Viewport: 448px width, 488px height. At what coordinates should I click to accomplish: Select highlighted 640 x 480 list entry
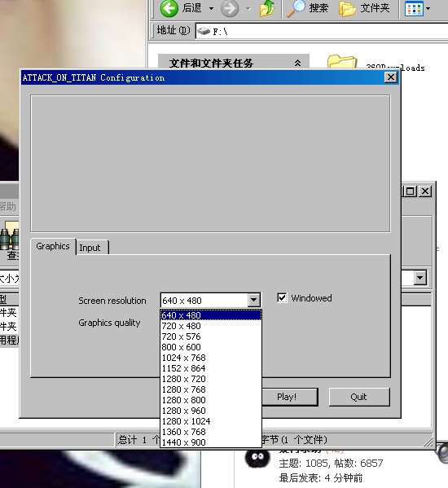click(x=211, y=315)
